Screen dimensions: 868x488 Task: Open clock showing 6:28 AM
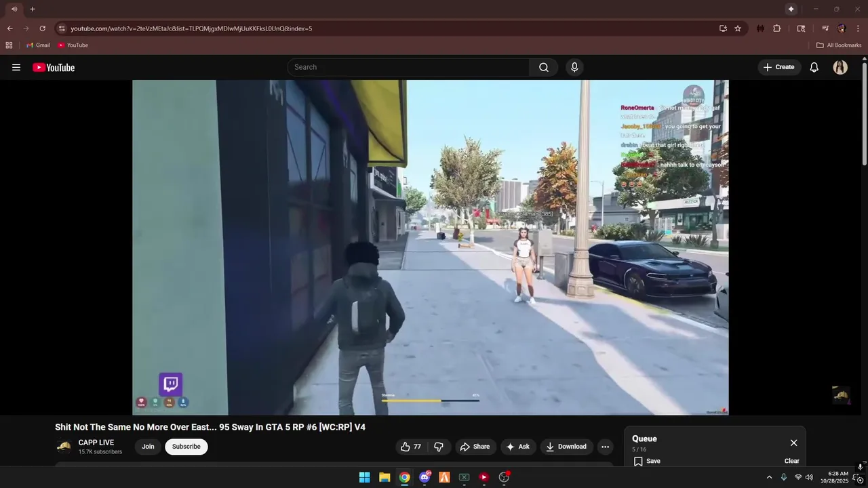point(835,477)
